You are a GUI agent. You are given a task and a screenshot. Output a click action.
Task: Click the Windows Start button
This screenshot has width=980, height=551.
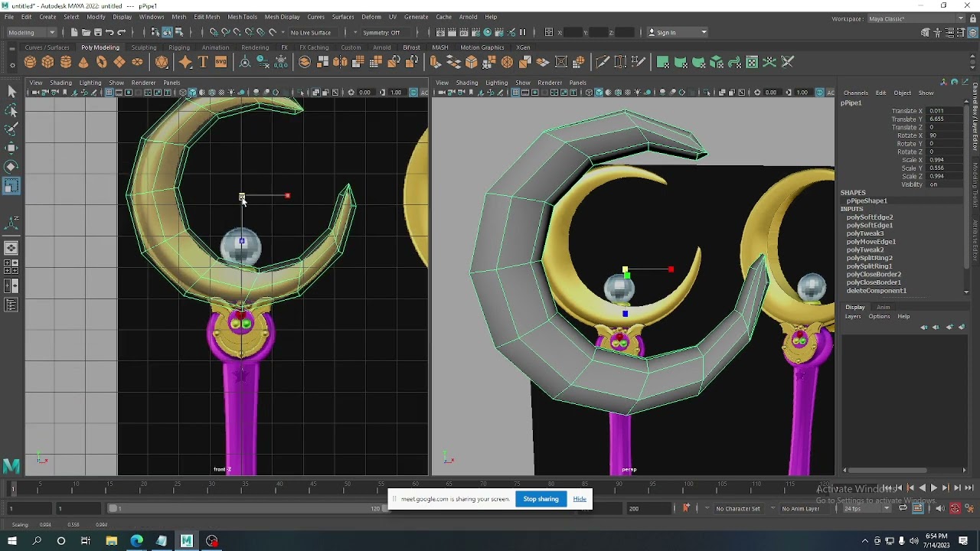click(11, 541)
